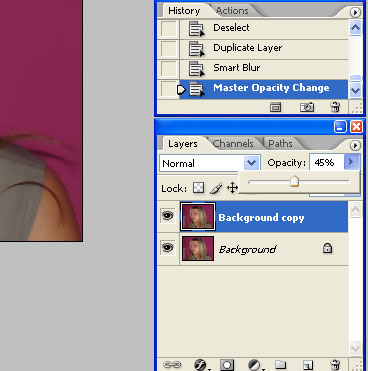
Task: Create new document from current state
Action: point(275,107)
